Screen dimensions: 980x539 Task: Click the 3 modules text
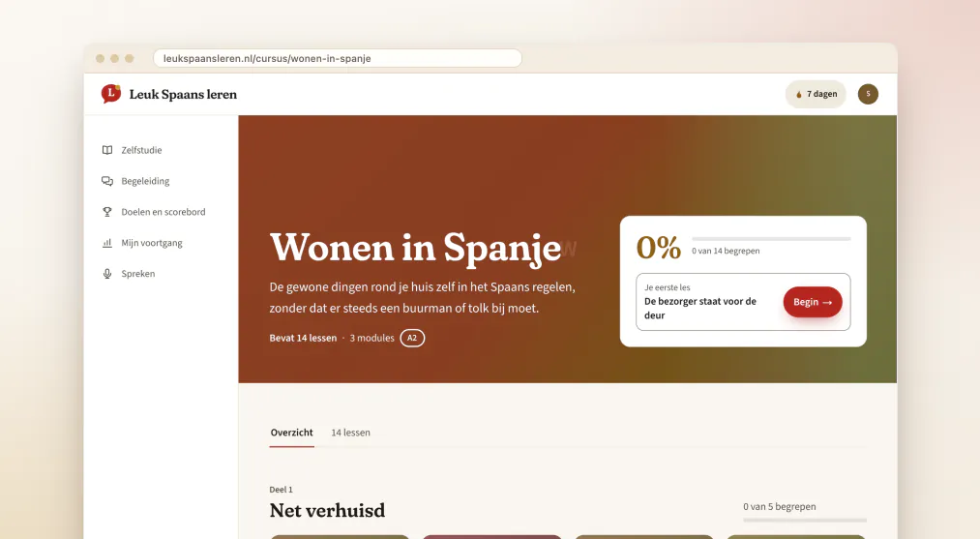[371, 339]
